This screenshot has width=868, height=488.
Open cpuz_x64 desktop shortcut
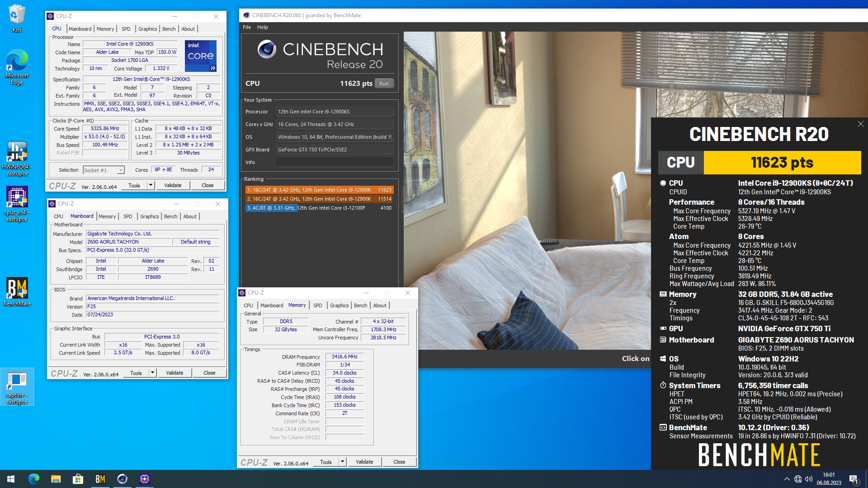pos(17,203)
